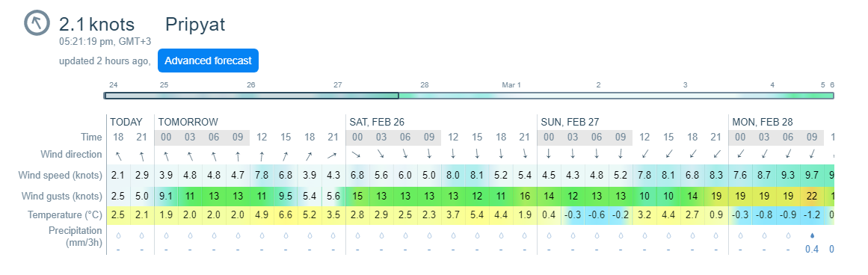The image size is (868, 275).
Task: Jump to Mar 1 on timeline
Action: pyautogui.click(x=511, y=85)
